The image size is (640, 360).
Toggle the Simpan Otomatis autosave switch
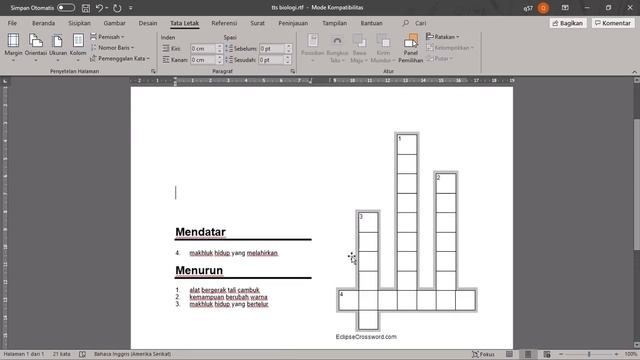coord(66,8)
